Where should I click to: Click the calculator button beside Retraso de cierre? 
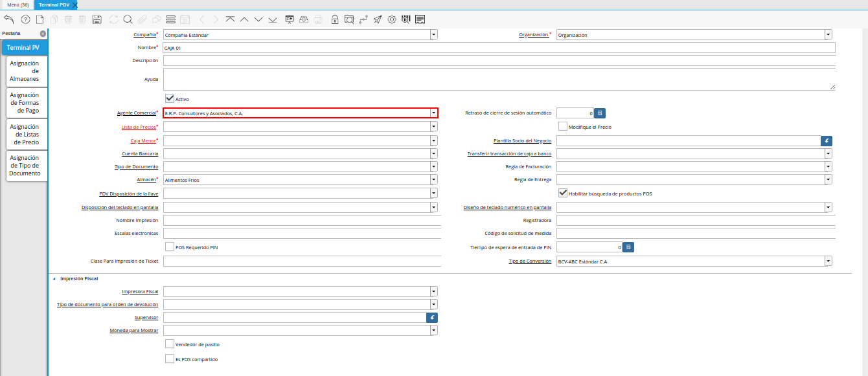(x=600, y=113)
